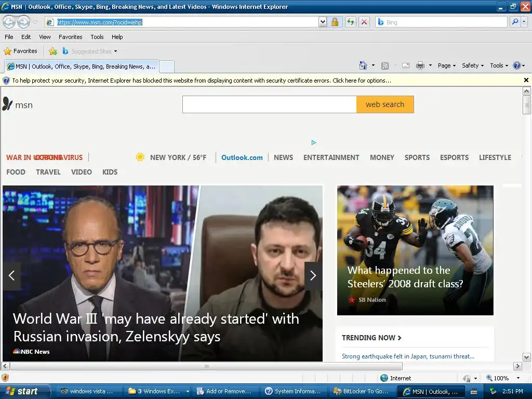Click the MSN butterfly logo

[7, 104]
